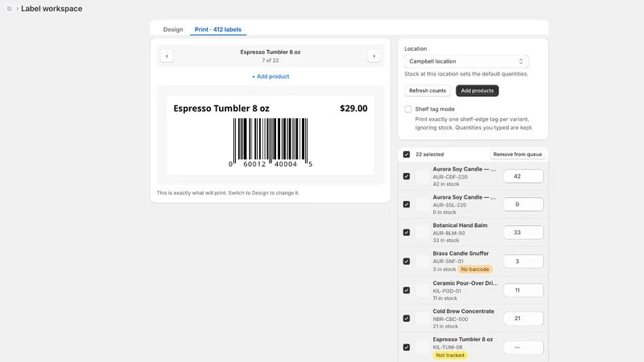This screenshot has width=644, height=362.
Task: Select the Print · 412 labels tab
Action: pos(218,30)
